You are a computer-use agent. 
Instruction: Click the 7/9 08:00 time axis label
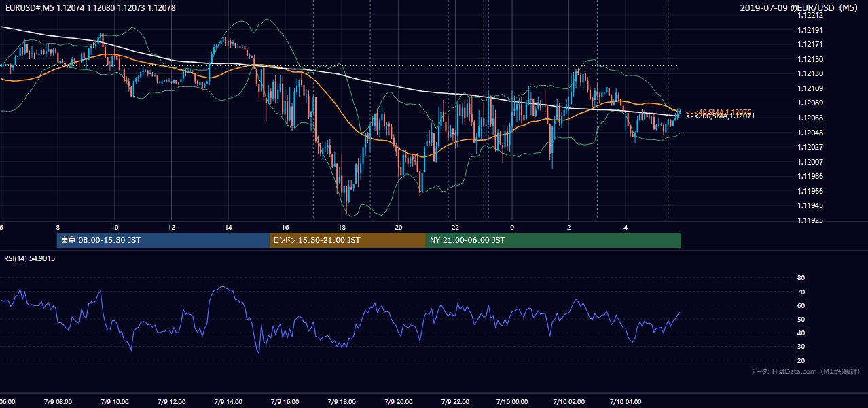[x=57, y=401]
